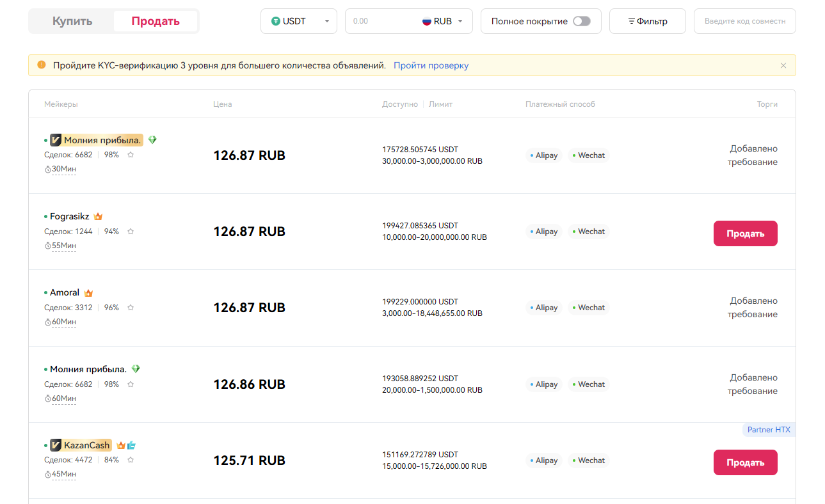Click the crown badge beside Amoral
Image resolution: width=825 pixels, height=504 pixels.
pyautogui.click(x=88, y=293)
